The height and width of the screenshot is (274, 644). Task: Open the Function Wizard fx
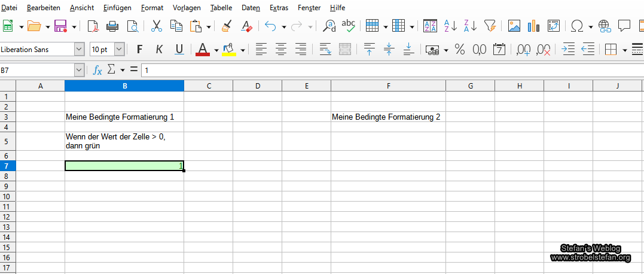tap(97, 70)
